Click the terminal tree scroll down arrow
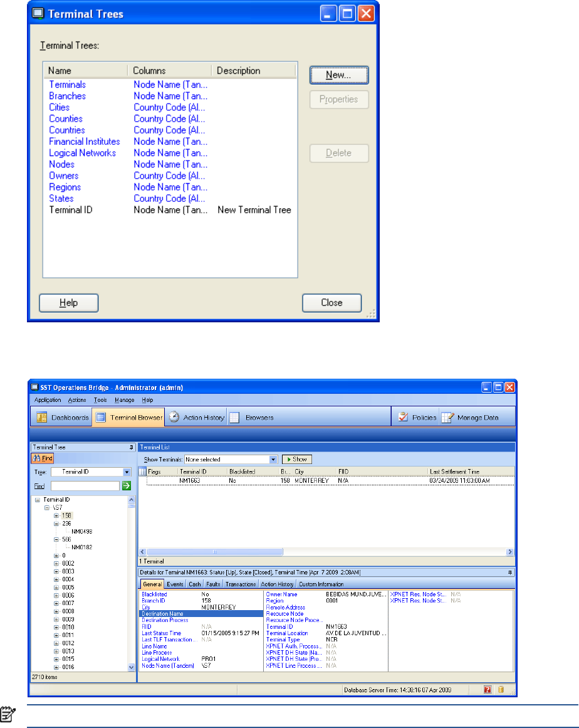 point(132,667)
